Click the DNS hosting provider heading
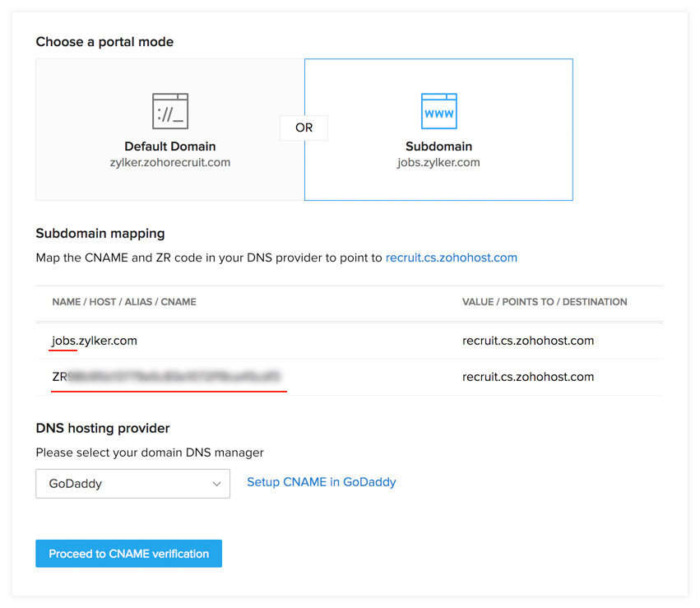Viewport: 700px width, 608px height. (103, 428)
